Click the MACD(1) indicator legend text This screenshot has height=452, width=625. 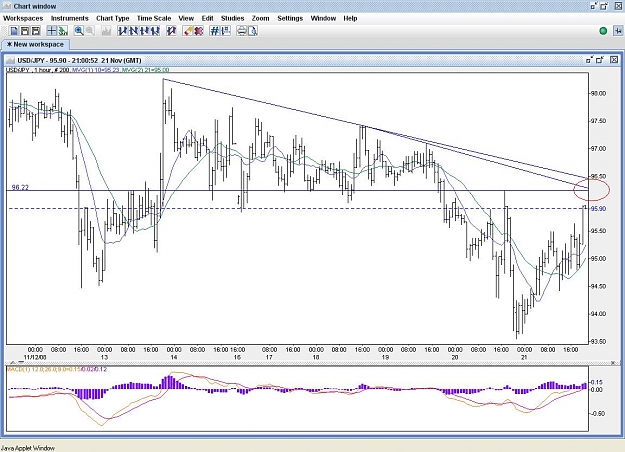57,369
